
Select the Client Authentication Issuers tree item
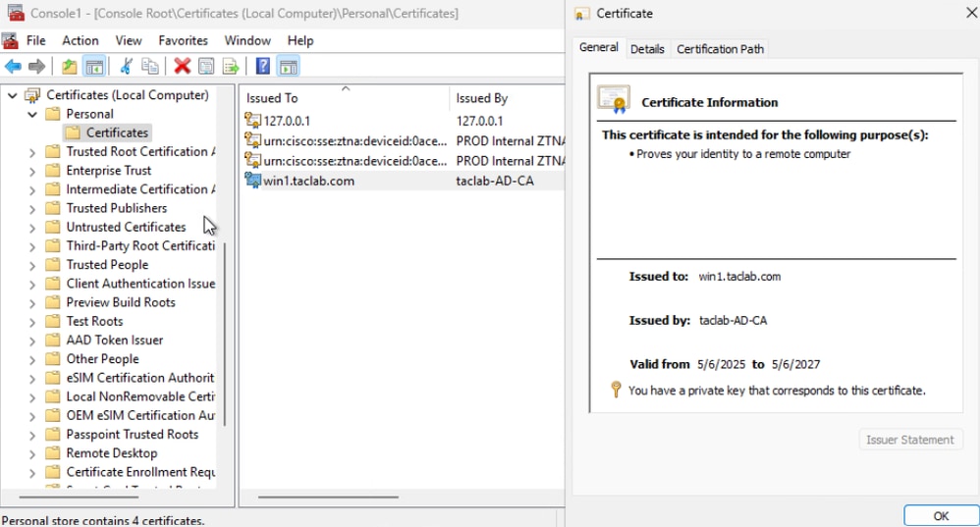140,284
